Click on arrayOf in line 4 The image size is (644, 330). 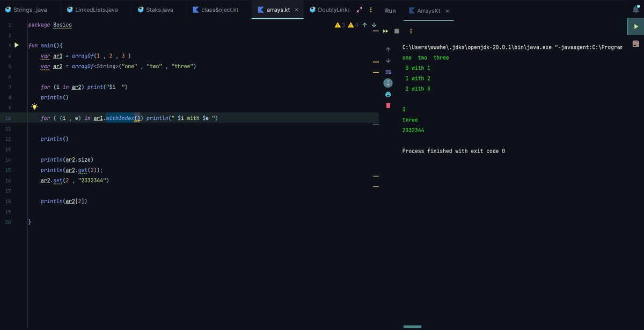[x=82, y=56]
